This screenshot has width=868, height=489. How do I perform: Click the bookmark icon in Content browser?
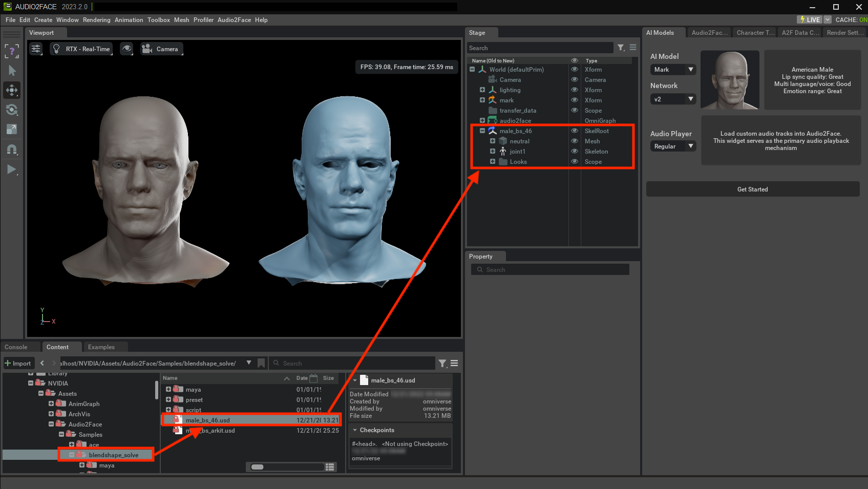point(261,363)
